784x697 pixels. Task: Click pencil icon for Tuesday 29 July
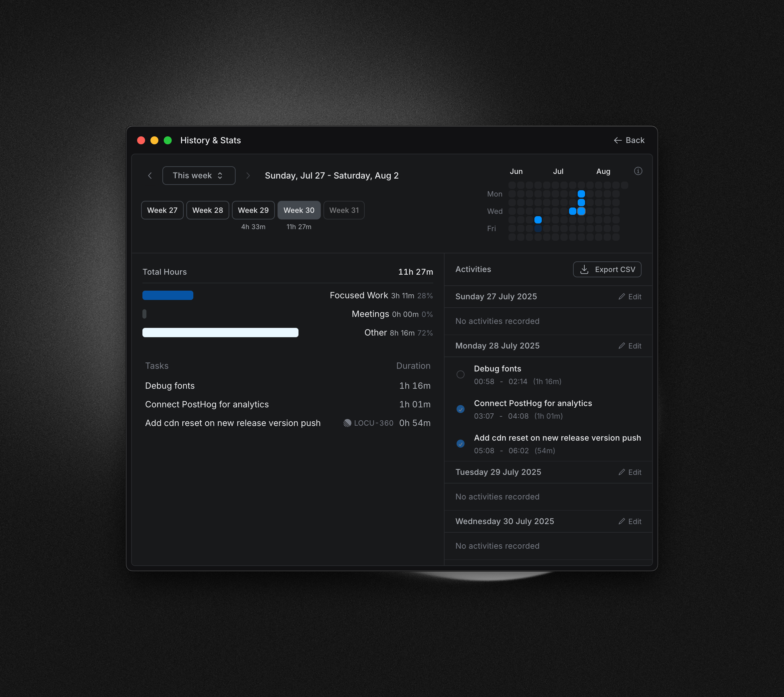[622, 472]
